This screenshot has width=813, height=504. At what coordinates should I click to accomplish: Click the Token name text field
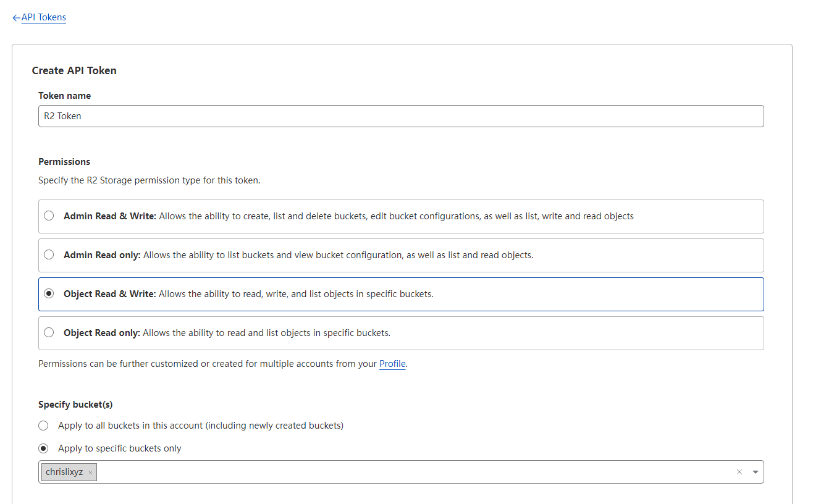pos(400,116)
